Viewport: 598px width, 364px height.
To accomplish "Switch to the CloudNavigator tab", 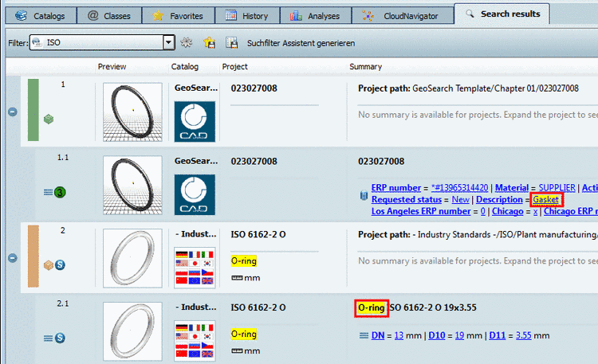I will click(x=403, y=16).
